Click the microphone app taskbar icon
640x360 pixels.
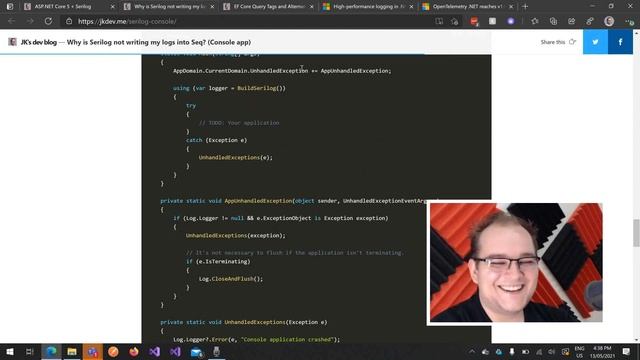click(216, 351)
